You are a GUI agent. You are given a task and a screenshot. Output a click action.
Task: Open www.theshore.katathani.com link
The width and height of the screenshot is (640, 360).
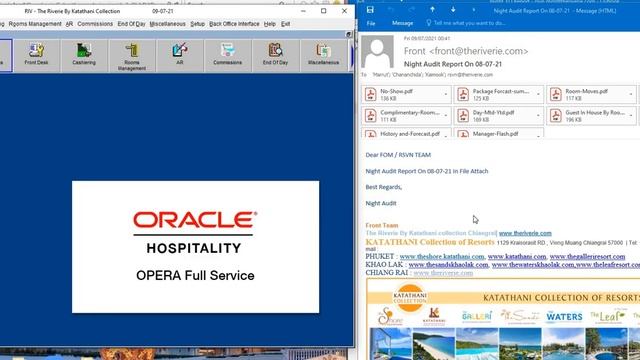click(x=442, y=257)
